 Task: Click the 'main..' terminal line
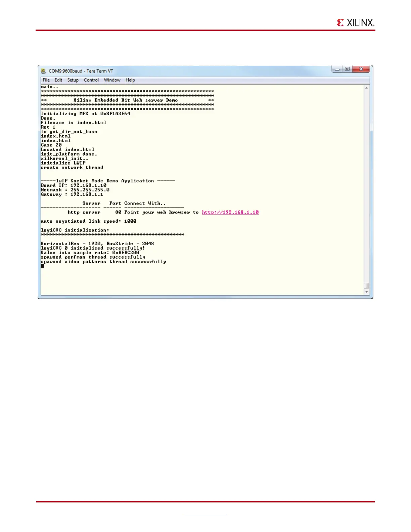coord(50,87)
